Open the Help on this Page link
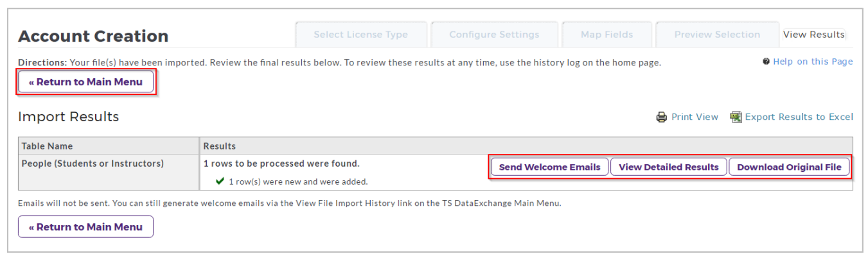The image size is (868, 261). (x=813, y=62)
